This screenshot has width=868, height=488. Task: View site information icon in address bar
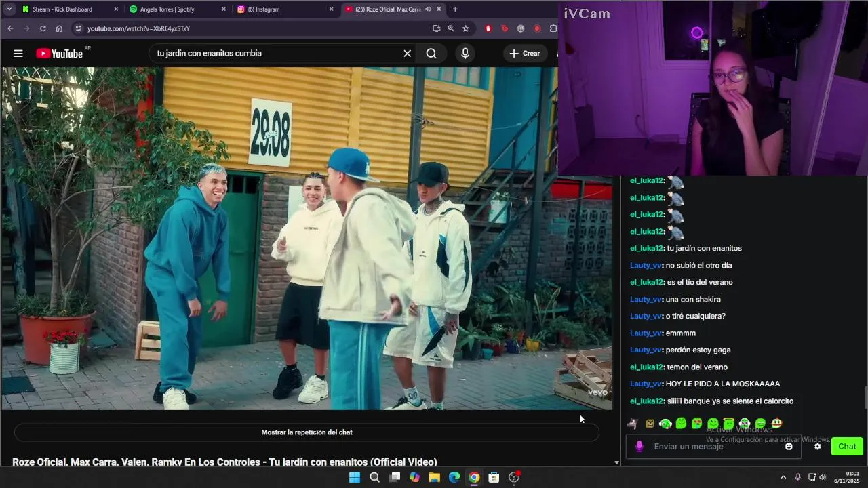79,28
